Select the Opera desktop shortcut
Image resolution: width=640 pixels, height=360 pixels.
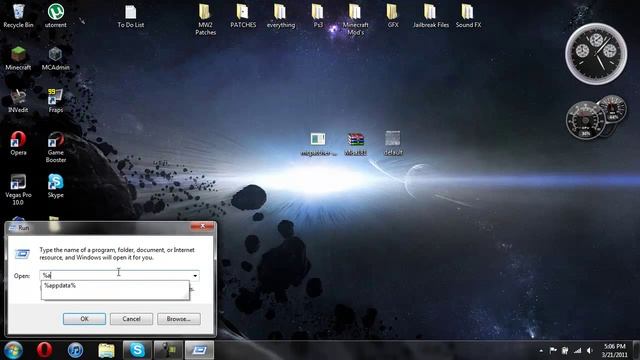pos(18,143)
